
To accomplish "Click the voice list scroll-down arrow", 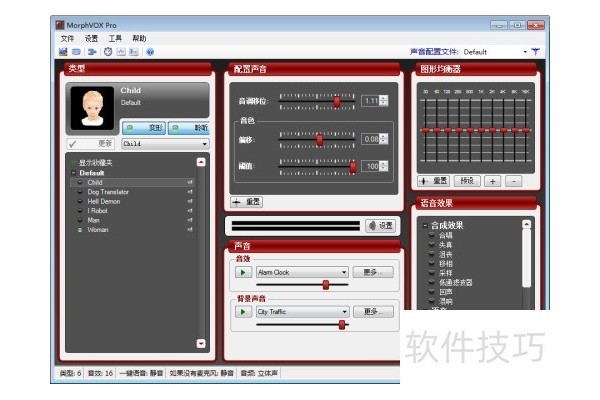I will pos(201,343).
